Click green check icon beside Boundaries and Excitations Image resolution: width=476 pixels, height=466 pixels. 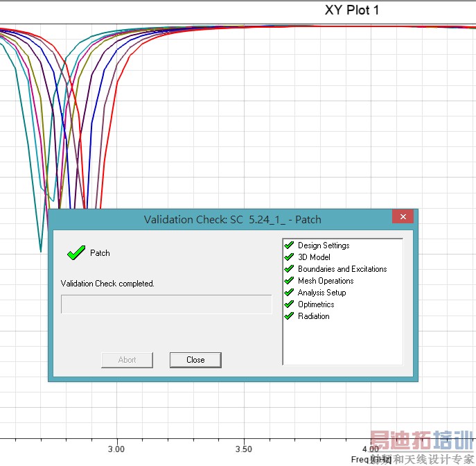pyautogui.click(x=289, y=268)
